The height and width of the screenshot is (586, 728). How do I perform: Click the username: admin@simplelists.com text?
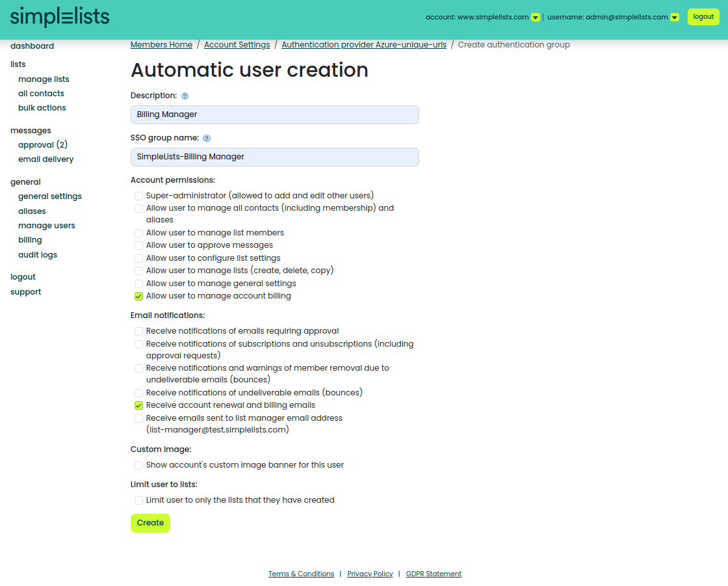tap(608, 17)
